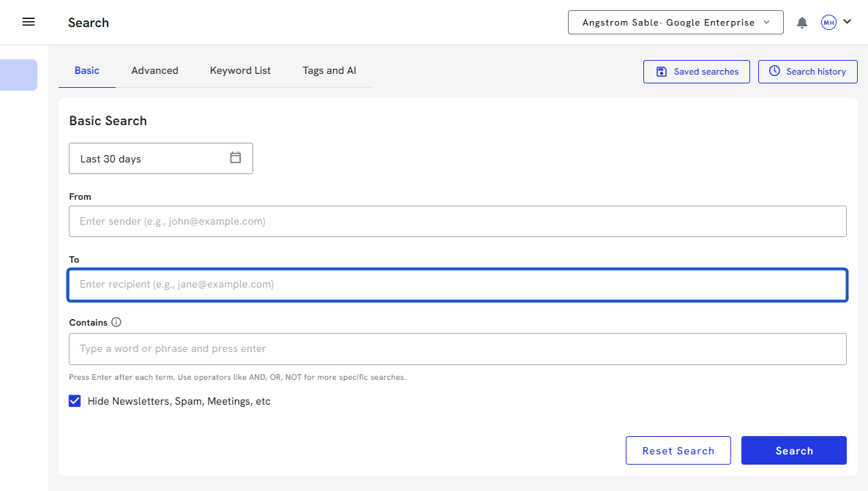Open the notifications bell
The height and width of the screenshot is (491, 868).
[802, 23]
